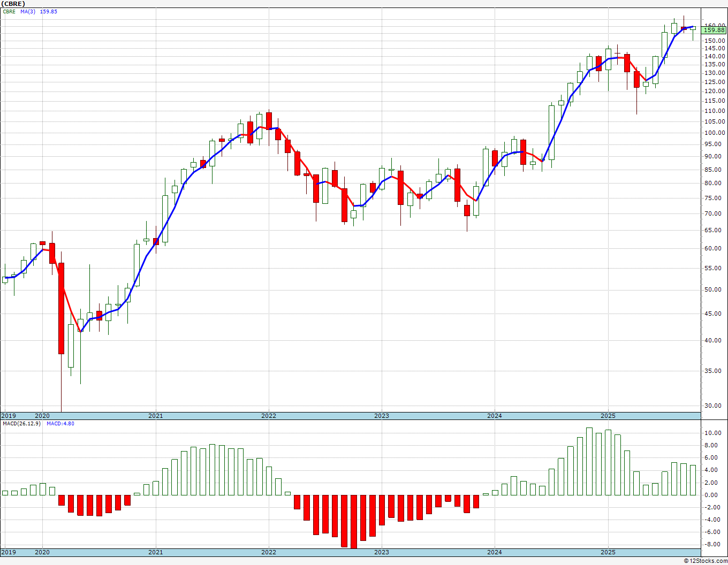
Task: Click the 2024 marker on price timeline
Action: [x=494, y=416]
